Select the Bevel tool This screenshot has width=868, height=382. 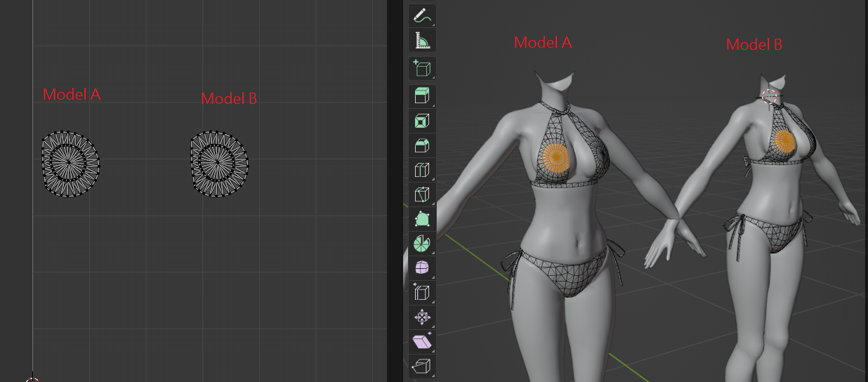[x=422, y=145]
